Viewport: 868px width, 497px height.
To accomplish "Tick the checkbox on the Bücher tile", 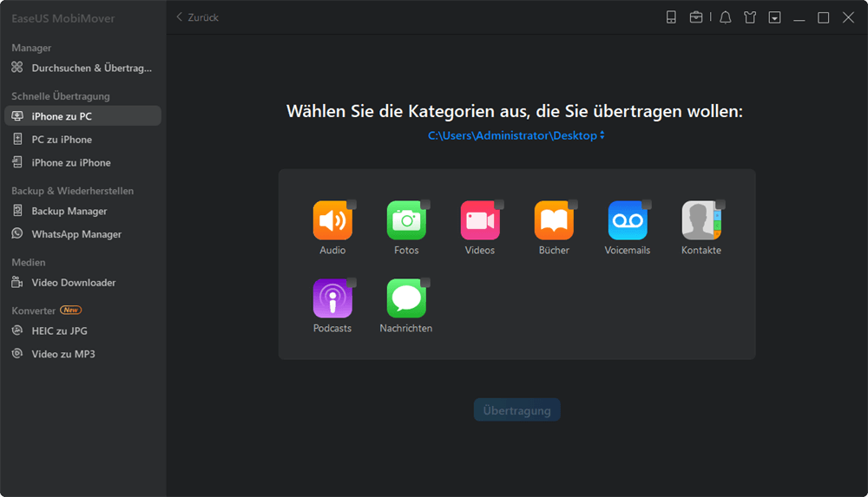I will coord(573,204).
